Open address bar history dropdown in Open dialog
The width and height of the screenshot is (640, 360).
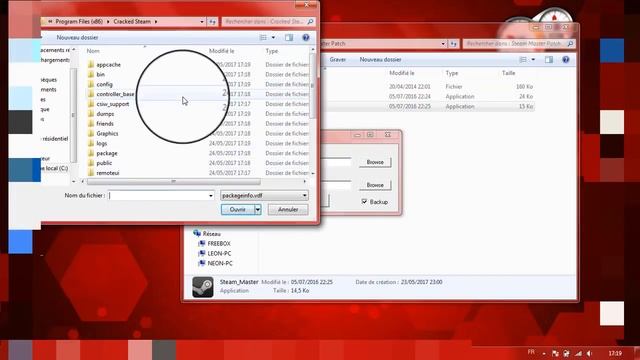point(202,22)
